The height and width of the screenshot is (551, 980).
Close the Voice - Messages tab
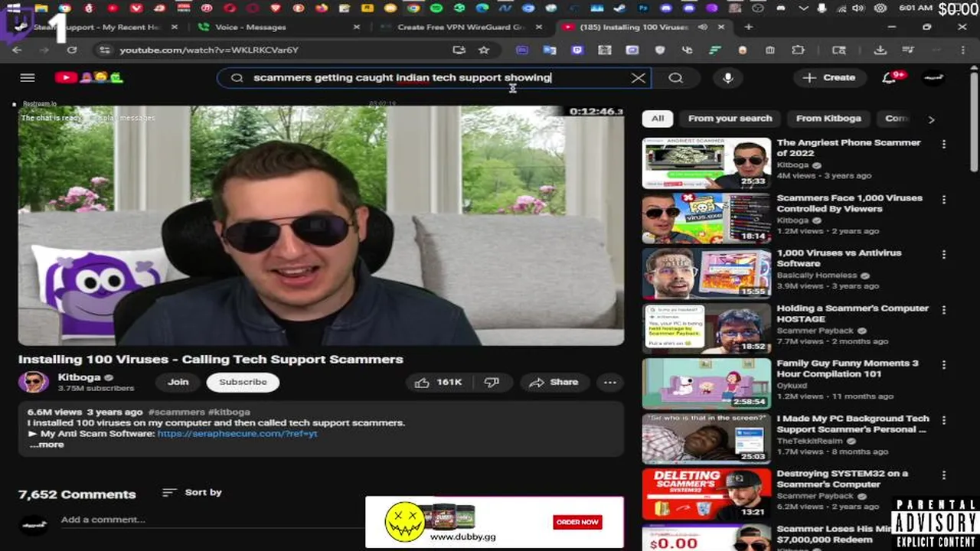pyautogui.click(x=356, y=27)
